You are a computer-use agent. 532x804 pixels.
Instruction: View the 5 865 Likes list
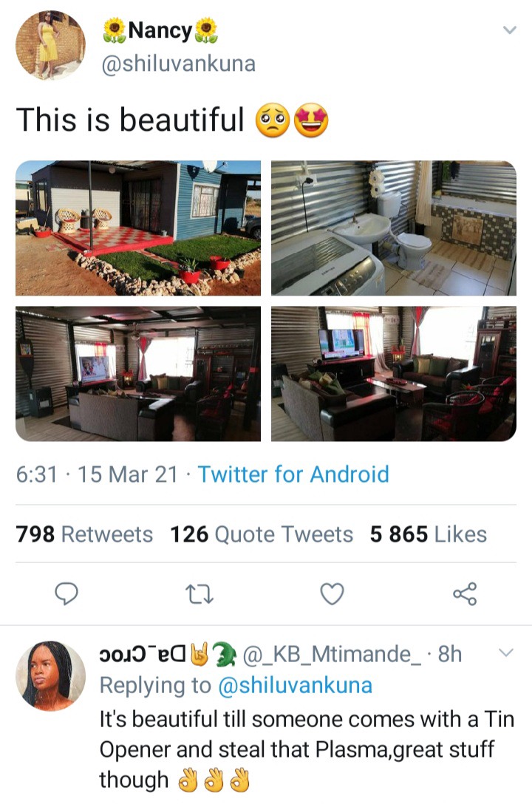point(429,534)
